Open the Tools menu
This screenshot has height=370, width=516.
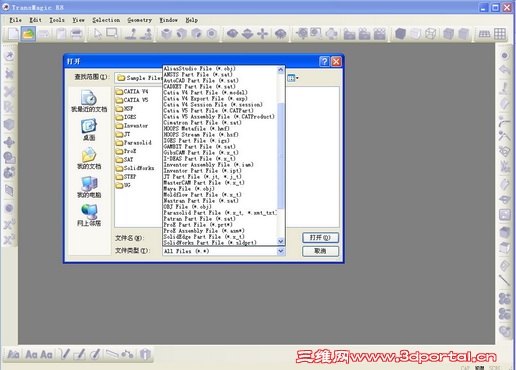pyautogui.click(x=57, y=20)
